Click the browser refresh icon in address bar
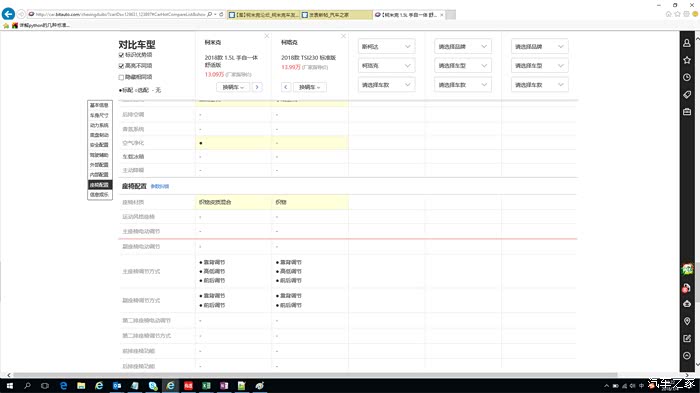 tap(221, 14)
